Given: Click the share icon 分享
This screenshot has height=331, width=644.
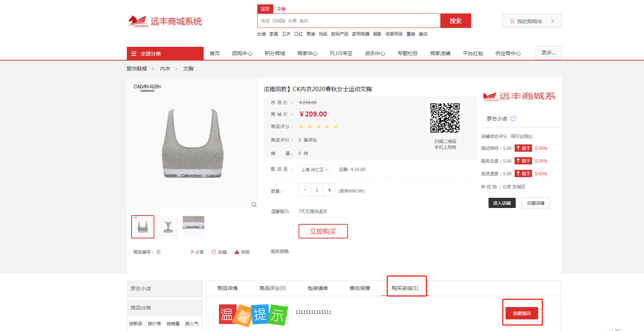Looking at the screenshot, I should point(192,252).
